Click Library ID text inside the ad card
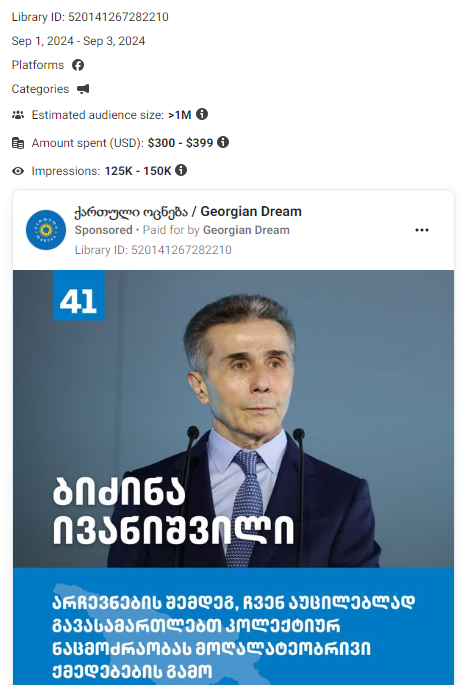The height and width of the screenshot is (685, 466). click(153, 250)
